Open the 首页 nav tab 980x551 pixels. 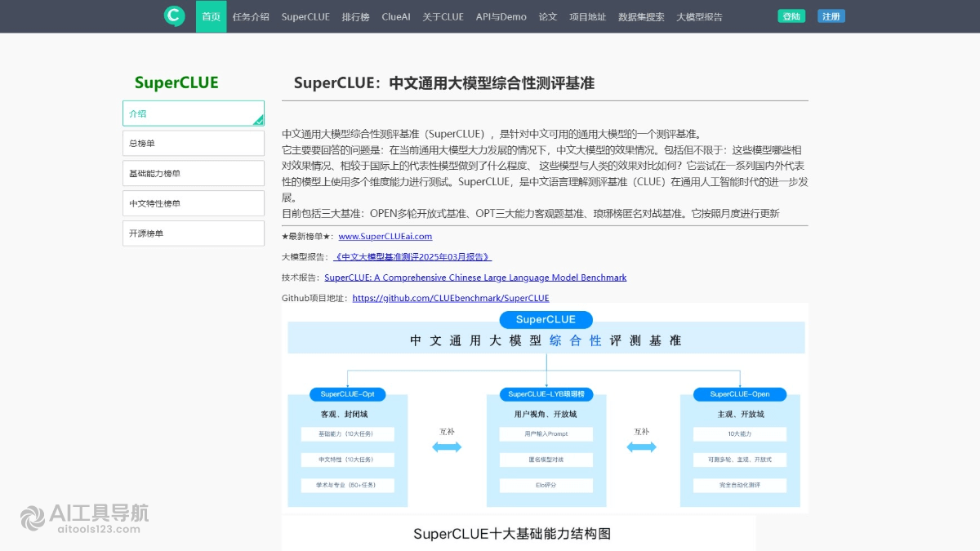[x=211, y=16]
